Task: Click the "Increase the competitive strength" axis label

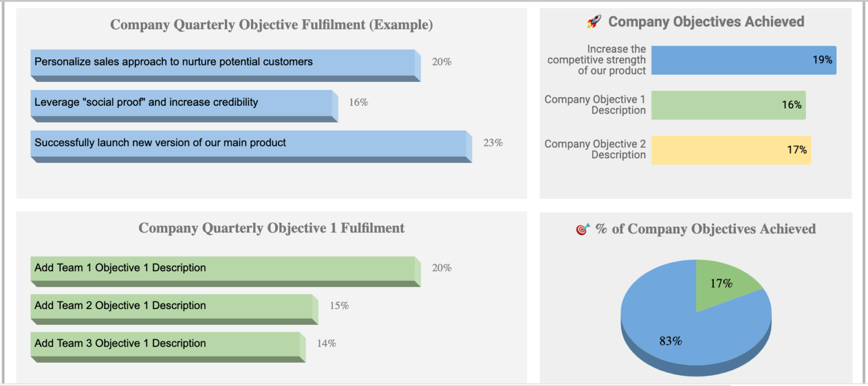Action: [597, 60]
